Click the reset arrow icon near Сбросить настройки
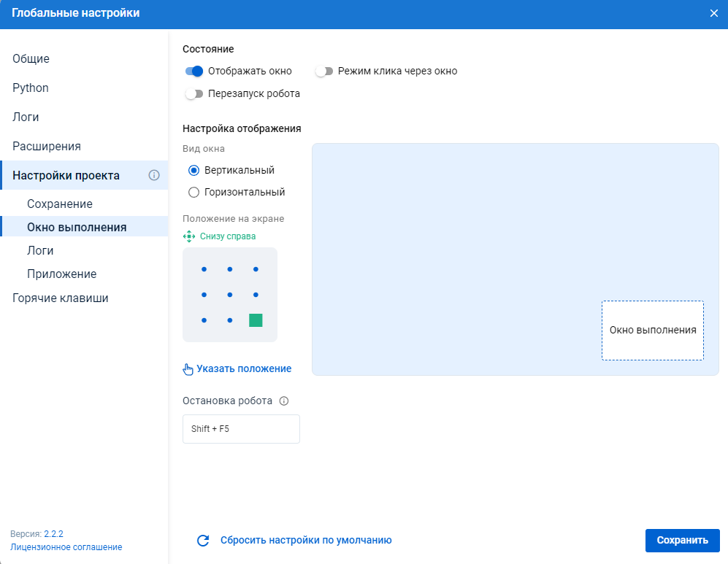This screenshot has width=728, height=564. pos(203,541)
